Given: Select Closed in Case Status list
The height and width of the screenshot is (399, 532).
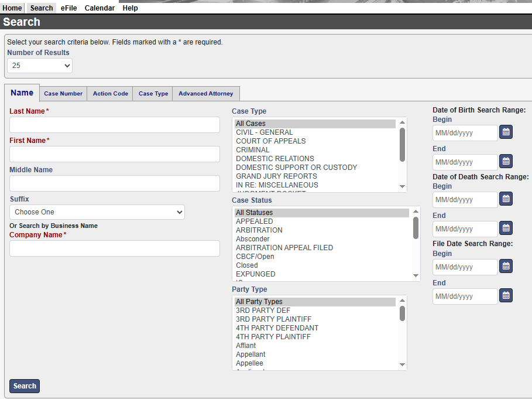Looking at the screenshot, I should [246, 265].
